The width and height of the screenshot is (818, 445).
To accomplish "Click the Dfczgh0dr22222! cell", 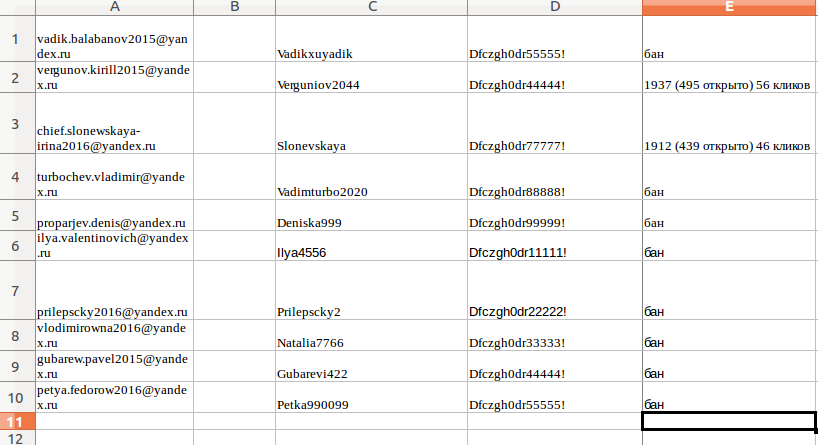I will point(555,290).
